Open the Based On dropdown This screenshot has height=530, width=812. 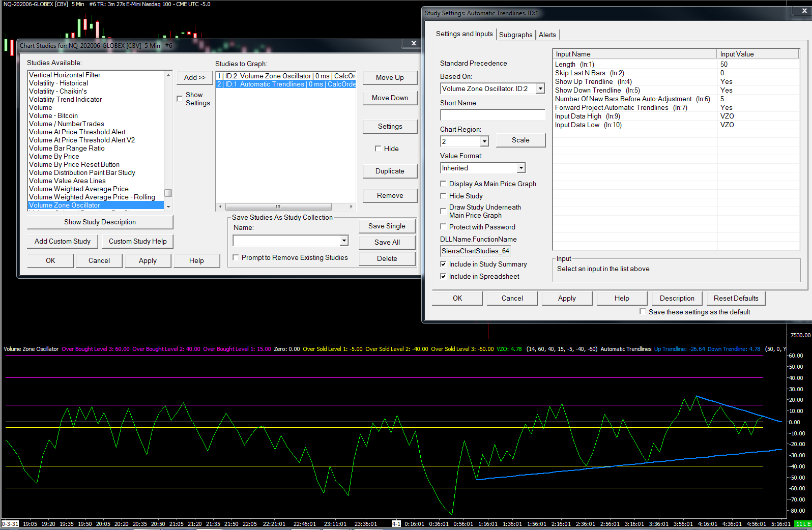540,89
